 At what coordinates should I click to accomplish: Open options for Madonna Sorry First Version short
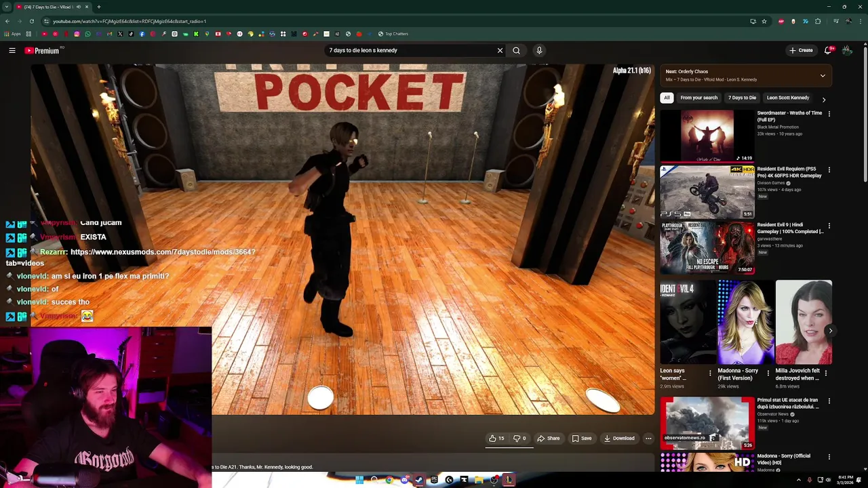point(768,373)
